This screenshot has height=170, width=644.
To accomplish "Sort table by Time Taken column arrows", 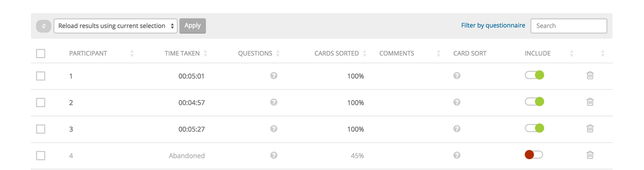I will 205,53.
